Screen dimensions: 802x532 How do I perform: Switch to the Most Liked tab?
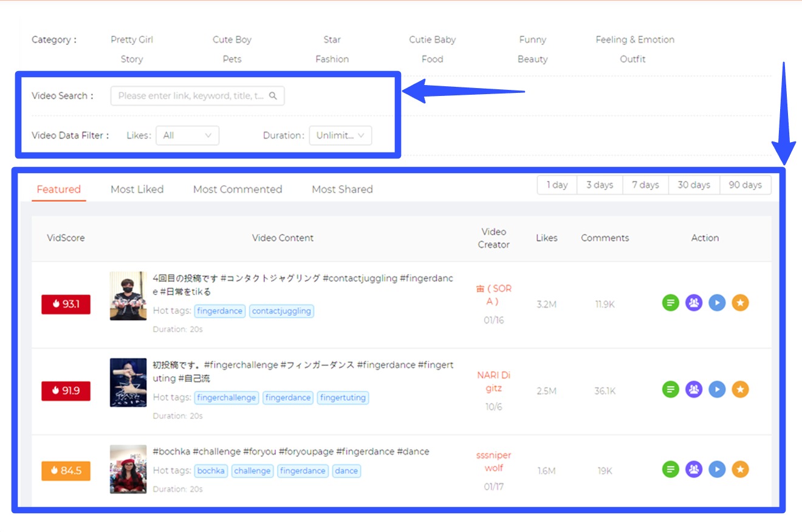point(137,189)
